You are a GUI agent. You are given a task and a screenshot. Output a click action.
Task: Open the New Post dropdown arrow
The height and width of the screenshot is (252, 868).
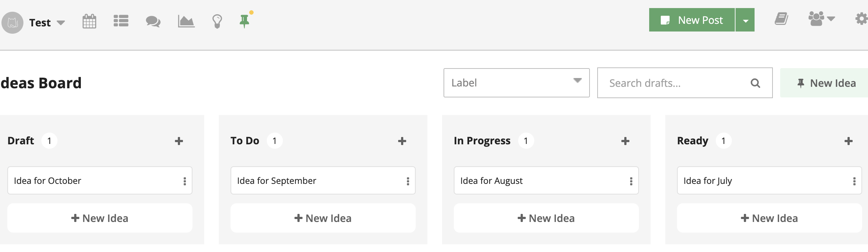(x=745, y=20)
